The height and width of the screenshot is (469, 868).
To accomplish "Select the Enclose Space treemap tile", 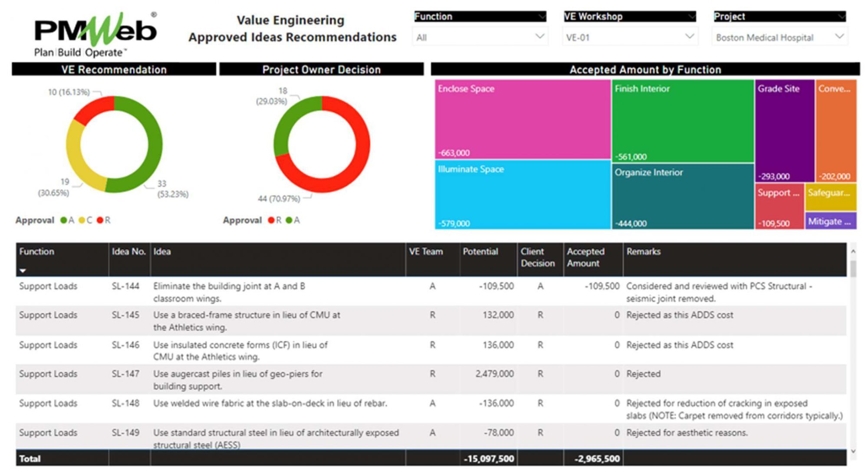I will pos(523,119).
